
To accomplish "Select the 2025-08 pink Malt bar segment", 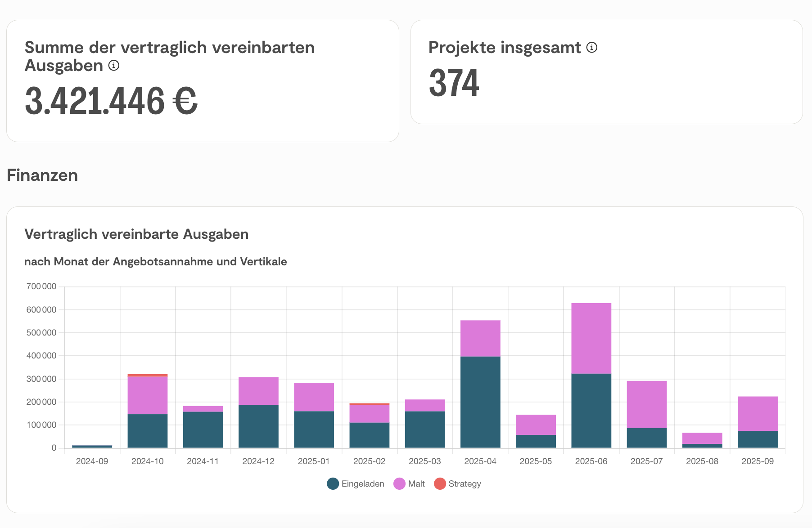I will click(x=702, y=439).
